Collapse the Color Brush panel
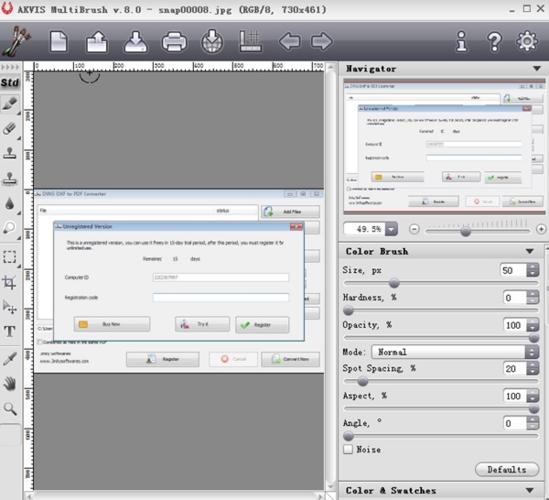This screenshot has height=500, width=549. (530, 251)
